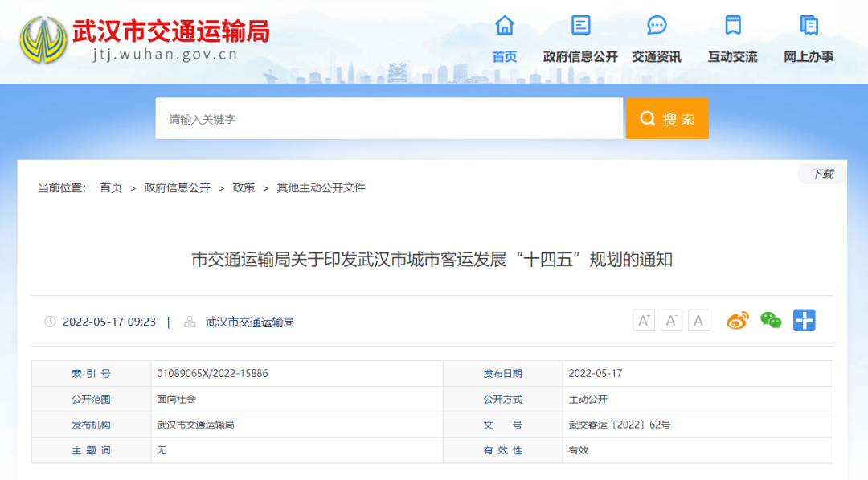Select the 互动交流 navigation menu label
The width and height of the screenshot is (868, 480).
732,57
